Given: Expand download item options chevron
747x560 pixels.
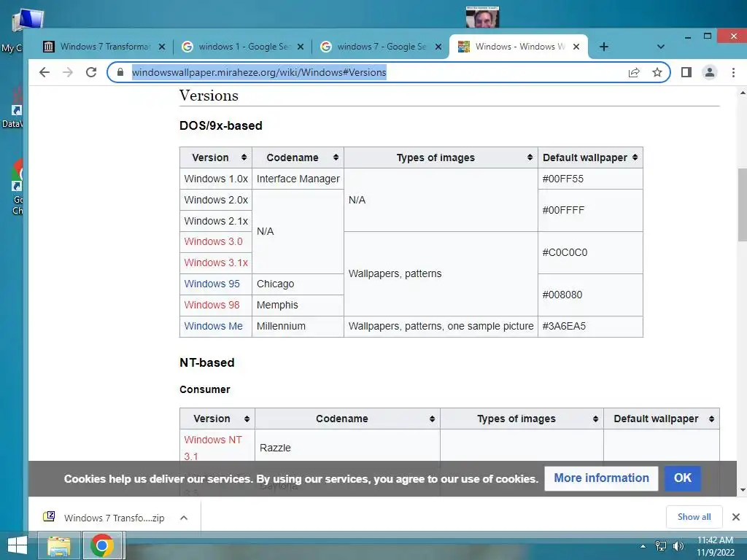Looking at the screenshot, I should pyautogui.click(x=184, y=518).
